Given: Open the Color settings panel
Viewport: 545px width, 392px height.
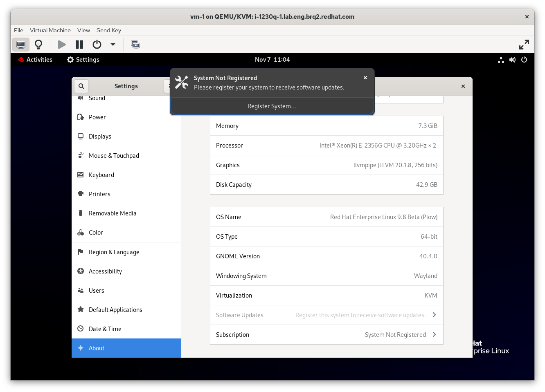Looking at the screenshot, I should (x=126, y=233).
